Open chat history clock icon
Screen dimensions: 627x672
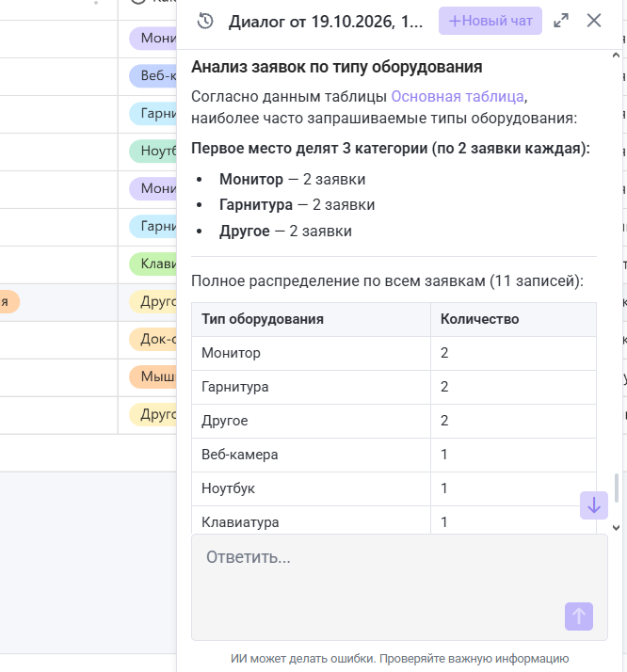click(205, 21)
